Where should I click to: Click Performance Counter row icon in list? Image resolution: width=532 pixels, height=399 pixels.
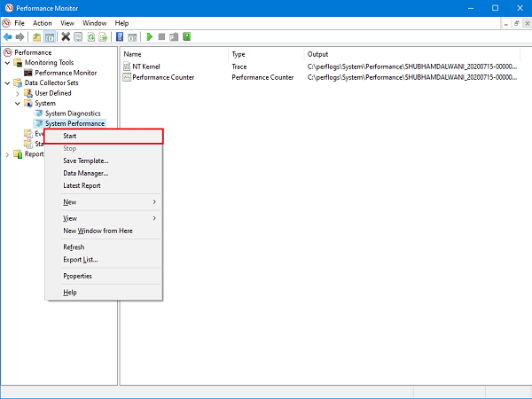(x=127, y=77)
